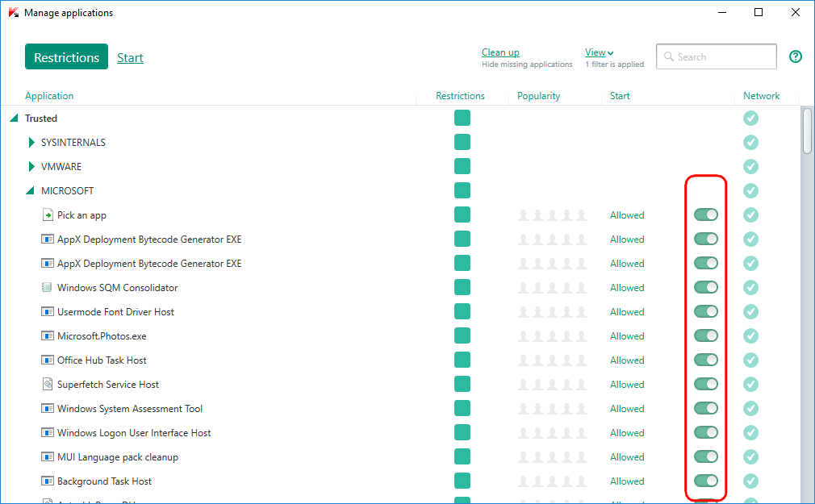Toggle start switch for Pick an app
Image resolution: width=815 pixels, height=504 pixels.
click(706, 215)
